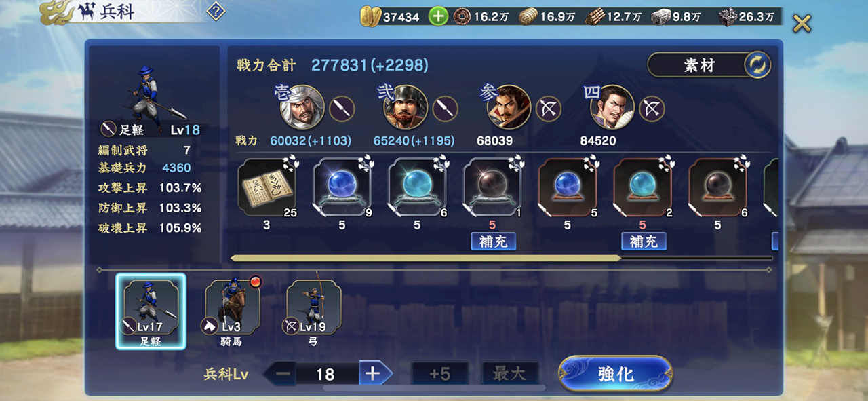The image size is (868, 401).
Task: Tap the 最大 max level button
Action: (x=509, y=373)
